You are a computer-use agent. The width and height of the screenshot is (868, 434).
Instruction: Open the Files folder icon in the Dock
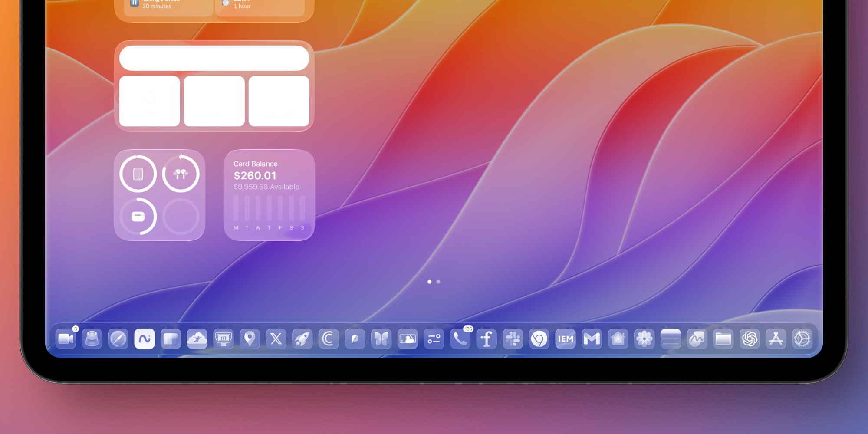click(723, 339)
